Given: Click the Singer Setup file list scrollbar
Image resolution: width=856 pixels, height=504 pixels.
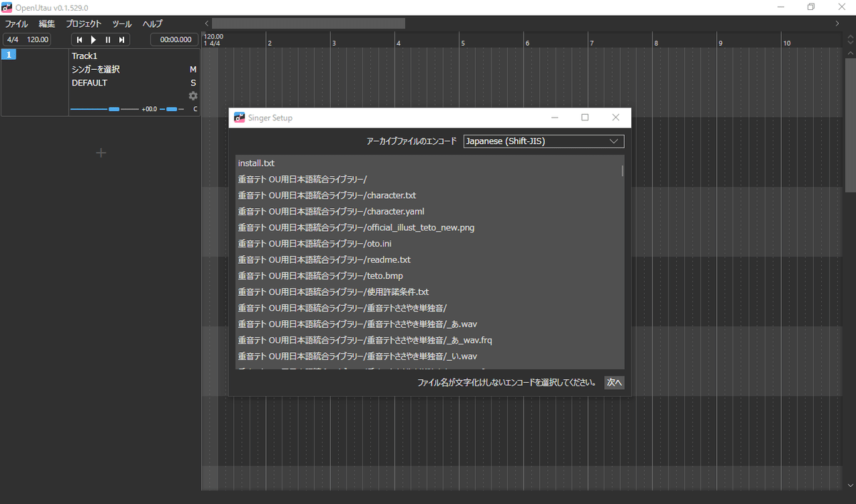Looking at the screenshot, I should click(x=623, y=171).
